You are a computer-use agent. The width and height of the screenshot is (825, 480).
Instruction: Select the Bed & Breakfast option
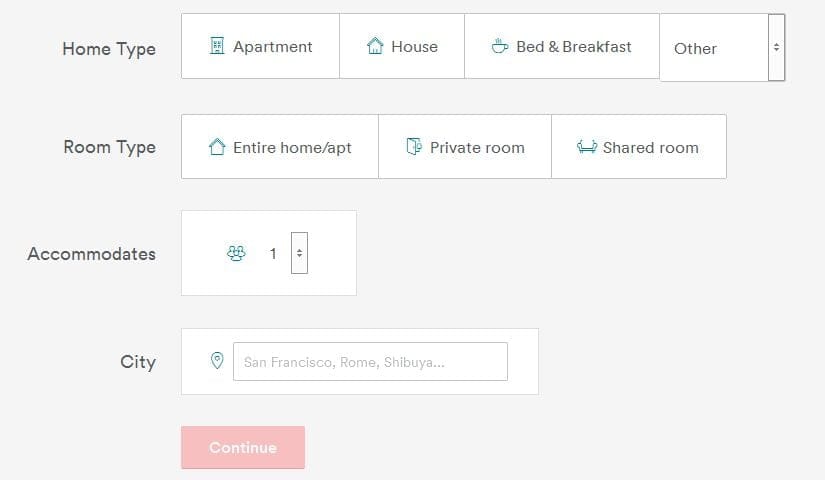coord(562,46)
